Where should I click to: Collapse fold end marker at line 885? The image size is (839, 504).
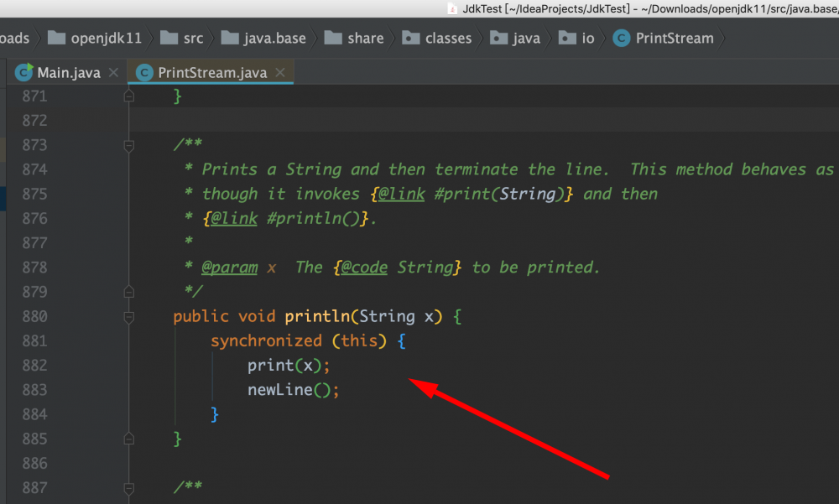click(x=129, y=439)
